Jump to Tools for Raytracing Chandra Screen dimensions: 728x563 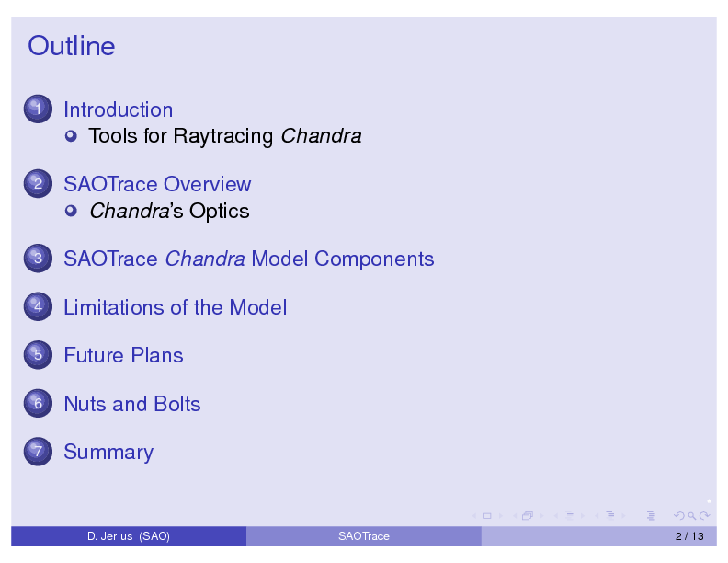pyautogui.click(x=224, y=136)
